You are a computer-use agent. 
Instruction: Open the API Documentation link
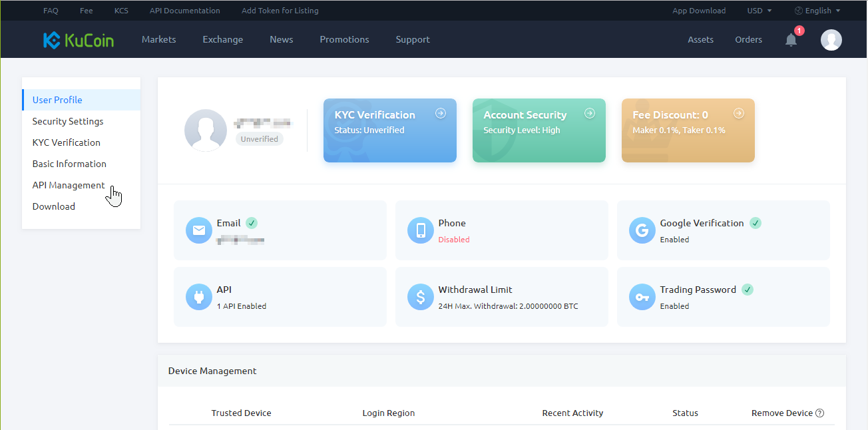pos(184,11)
